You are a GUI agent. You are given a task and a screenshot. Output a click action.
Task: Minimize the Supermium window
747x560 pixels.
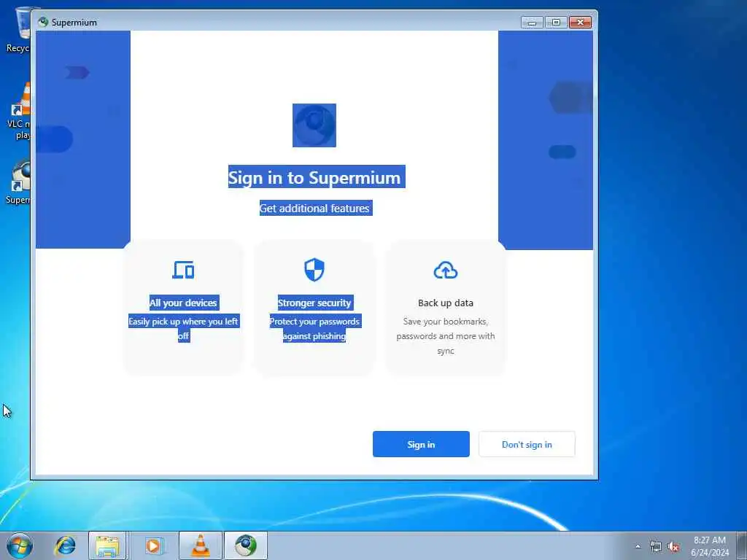[x=532, y=22]
